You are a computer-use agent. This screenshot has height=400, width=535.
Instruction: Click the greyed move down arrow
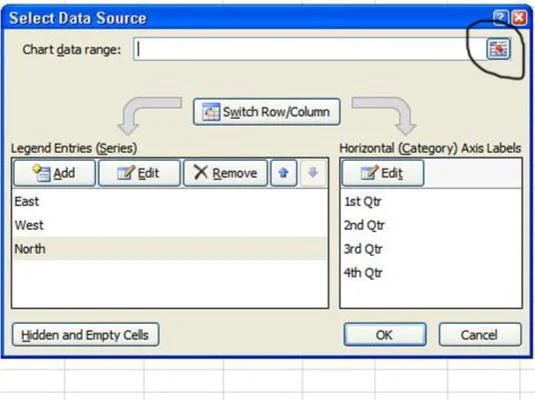[x=313, y=173]
